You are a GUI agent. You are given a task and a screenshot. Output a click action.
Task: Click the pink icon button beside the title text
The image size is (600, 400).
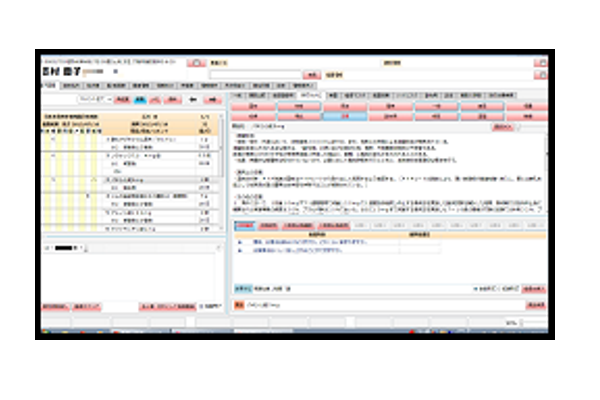point(196,63)
